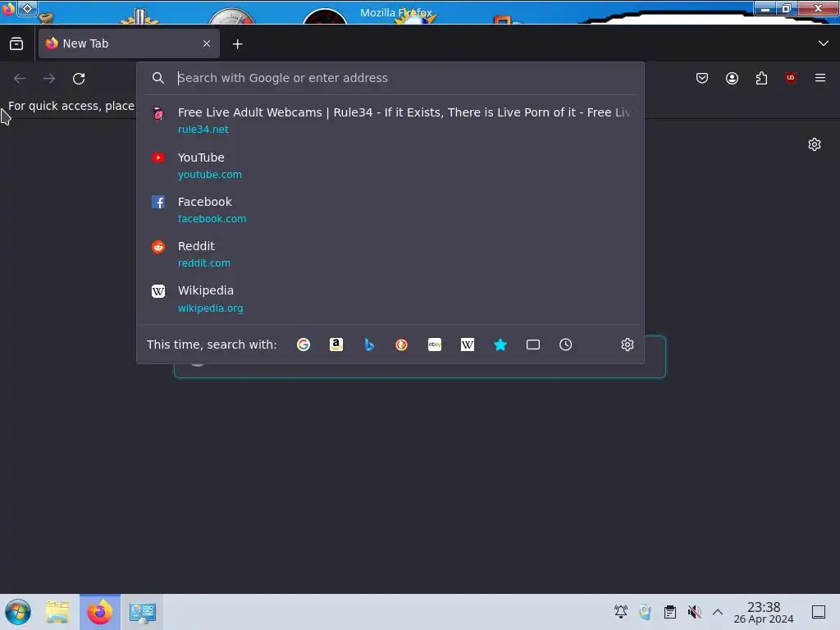840x630 pixels.
Task: Open the Firefox account menu
Action: tap(732, 78)
